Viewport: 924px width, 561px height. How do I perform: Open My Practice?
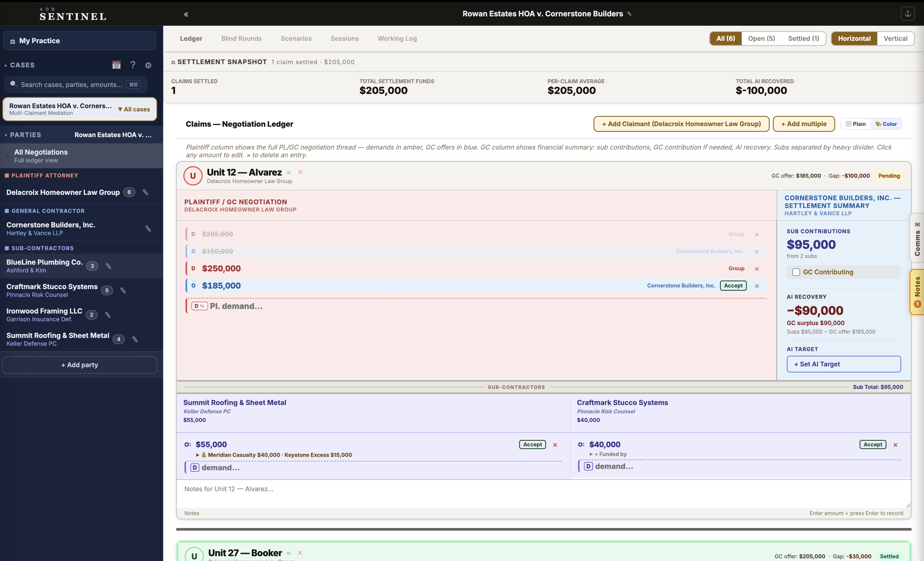click(79, 41)
